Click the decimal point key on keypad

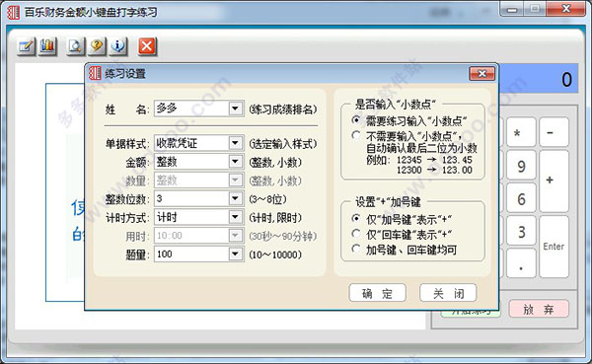521,263
